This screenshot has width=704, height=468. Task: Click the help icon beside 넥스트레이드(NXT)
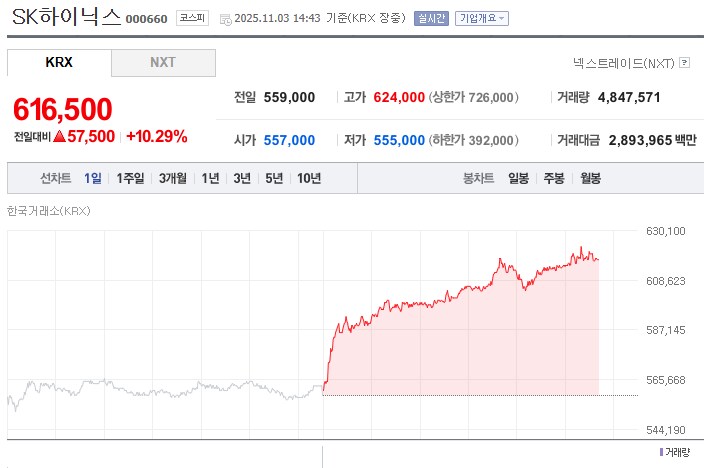click(x=684, y=63)
